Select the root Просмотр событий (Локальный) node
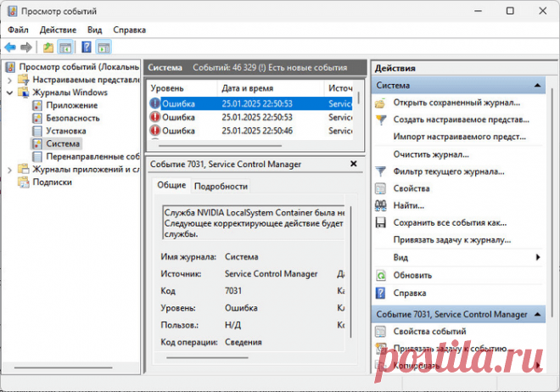Image resolution: width=560 pixels, height=392 pixels. (79, 67)
